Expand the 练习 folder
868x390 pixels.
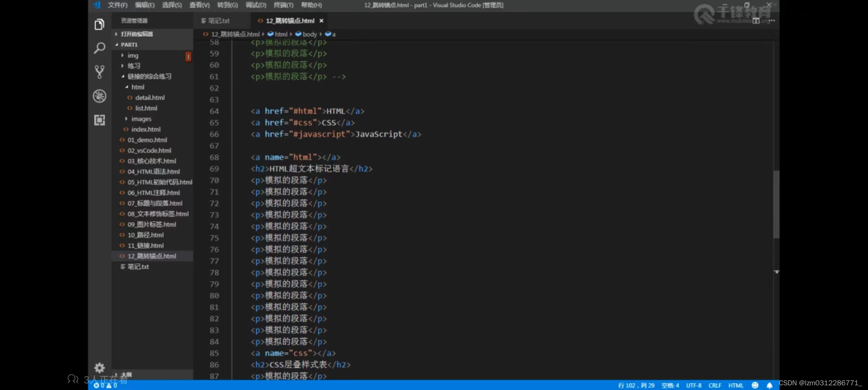coord(153,66)
